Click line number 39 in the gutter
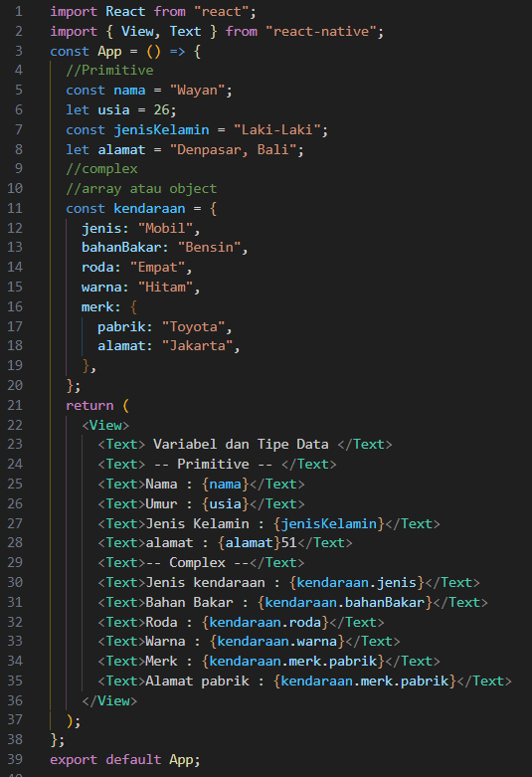The image size is (532, 777). coord(15,760)
